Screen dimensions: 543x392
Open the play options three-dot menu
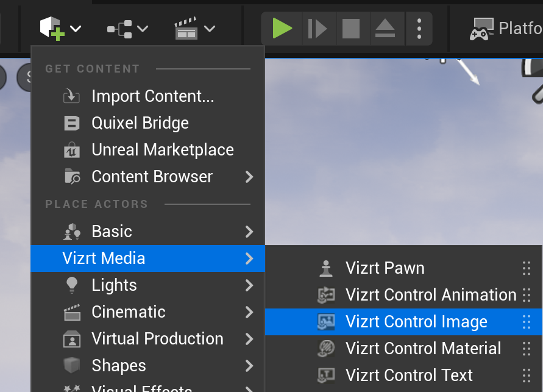click(419, 29)
